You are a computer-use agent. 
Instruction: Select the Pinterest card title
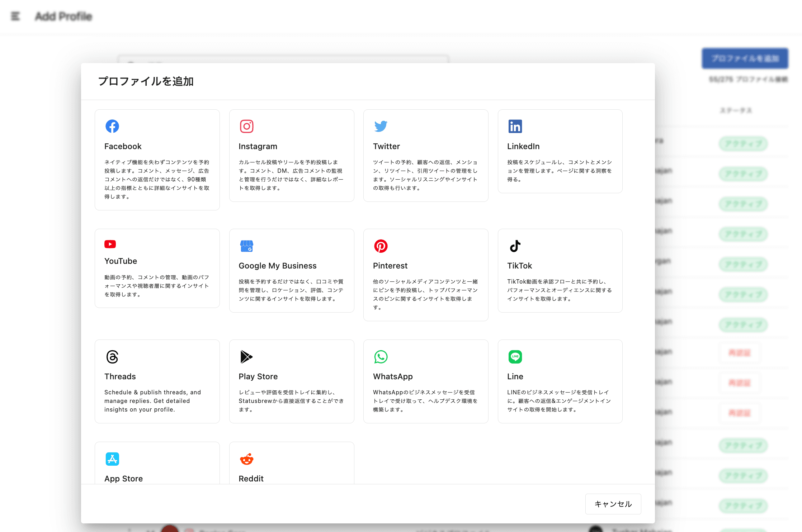click(x=390, y=266)
